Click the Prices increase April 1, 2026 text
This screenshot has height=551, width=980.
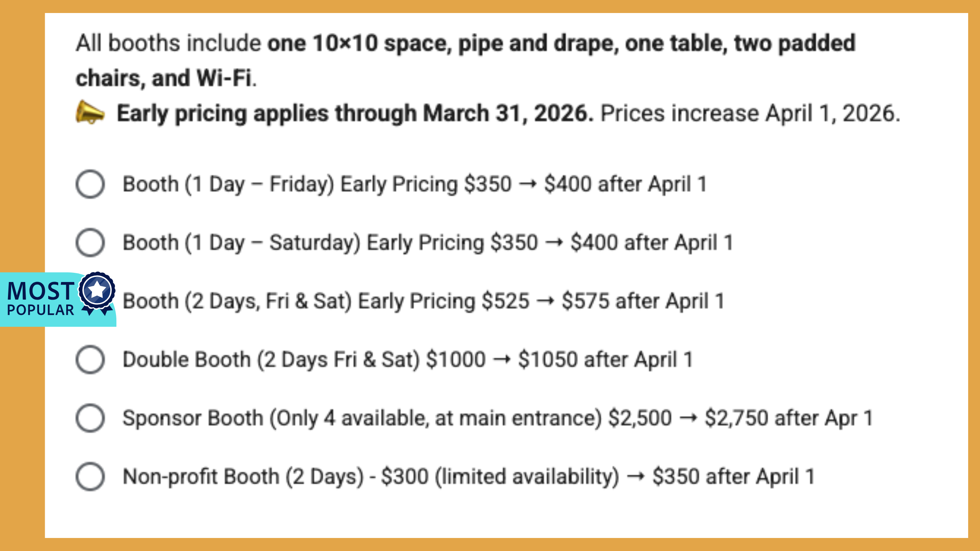[750, 114]
